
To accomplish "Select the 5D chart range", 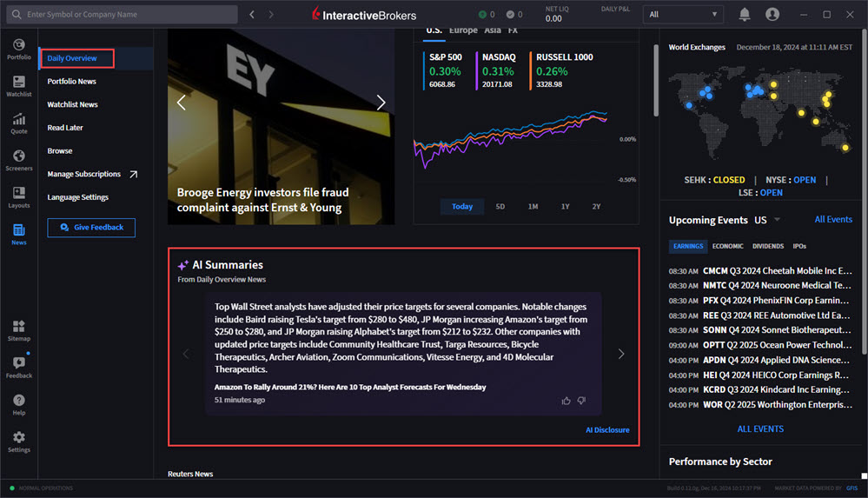I will pos(500,207).
